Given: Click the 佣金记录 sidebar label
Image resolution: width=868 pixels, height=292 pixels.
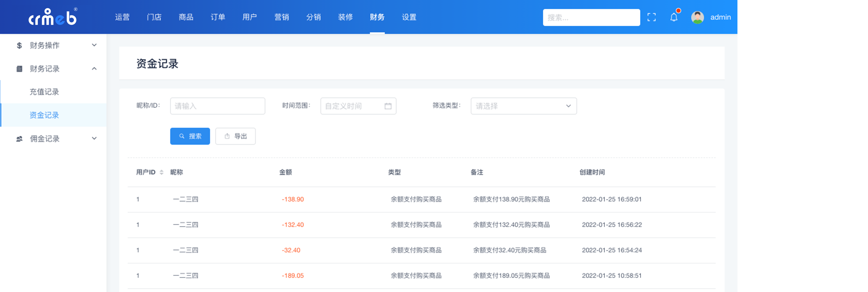Looking at the screenshot, I should [x=44, y=138].
